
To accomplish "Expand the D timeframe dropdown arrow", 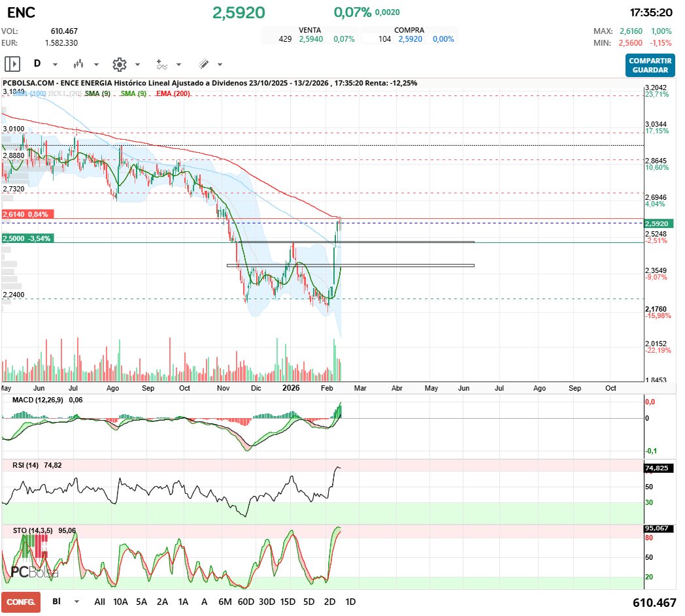I will [x=55, y=65].
